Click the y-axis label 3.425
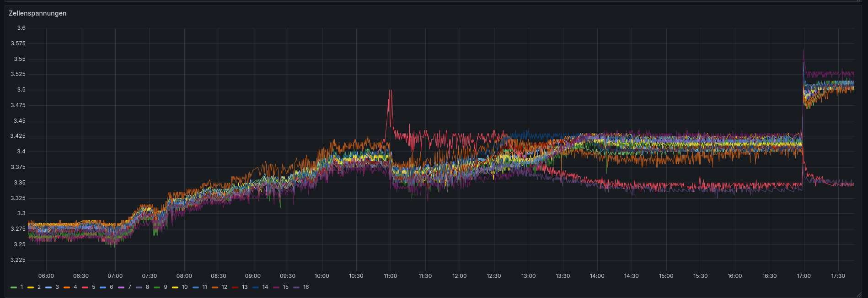This screenshot has height=298, width=868. tap(18, 136)
